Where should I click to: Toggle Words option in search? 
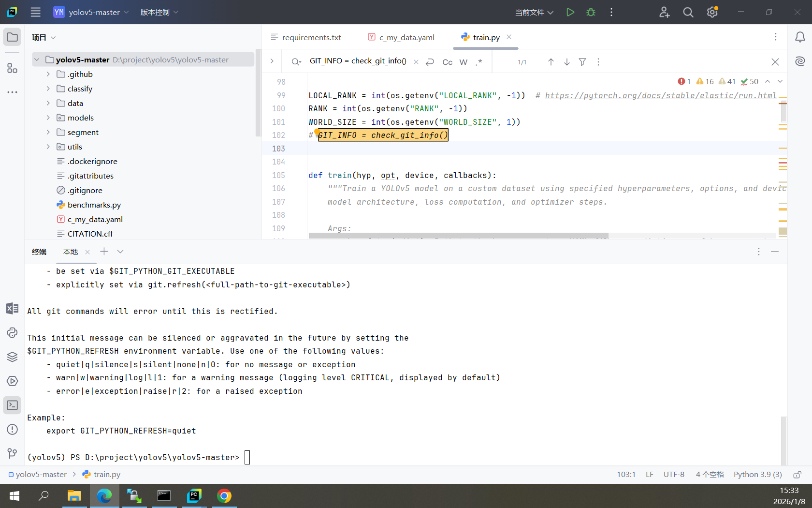click(x=464, y=62)
